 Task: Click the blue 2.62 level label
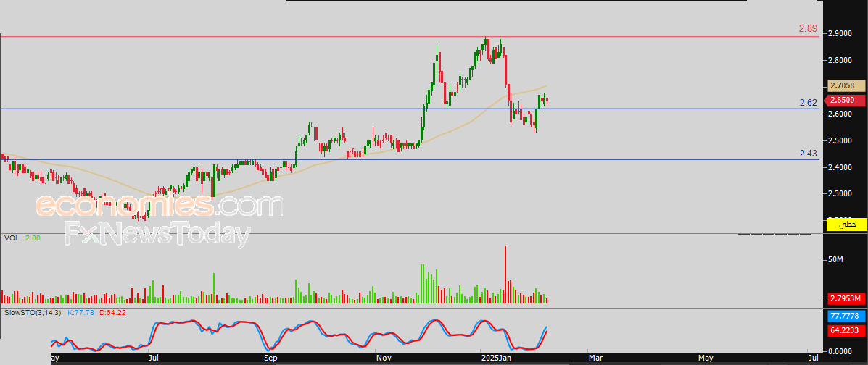tap(809, 102)
